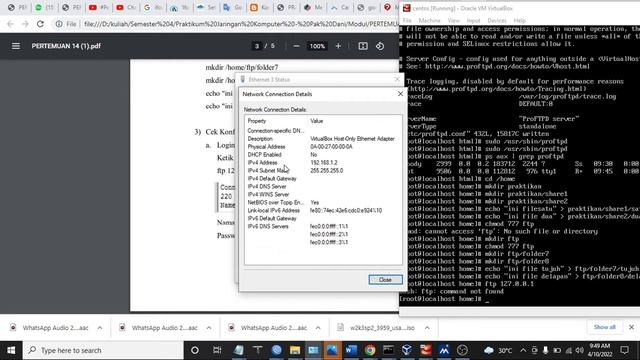Zoom out the PDF with minus icon

tap(296, 46)
